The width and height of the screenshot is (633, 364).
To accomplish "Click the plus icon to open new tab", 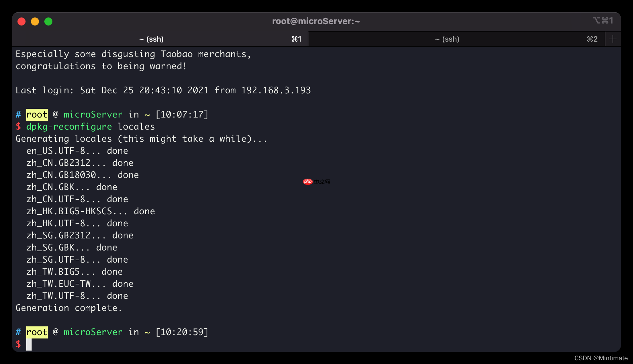I will click(613, 39).
